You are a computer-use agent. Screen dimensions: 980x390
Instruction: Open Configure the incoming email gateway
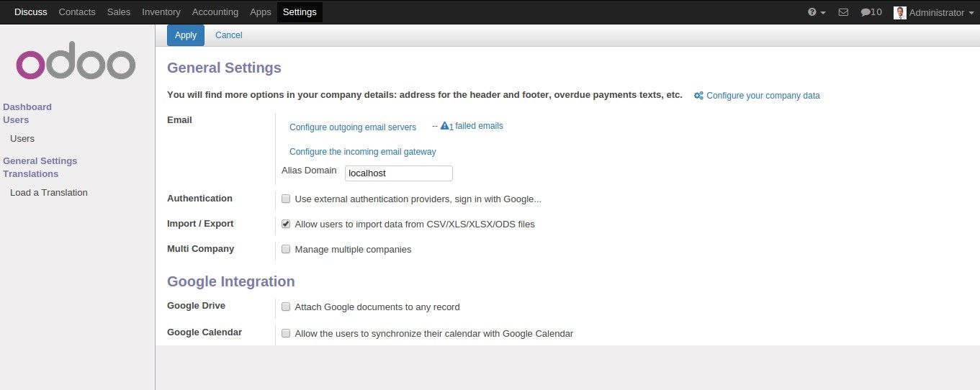[363, 152]
